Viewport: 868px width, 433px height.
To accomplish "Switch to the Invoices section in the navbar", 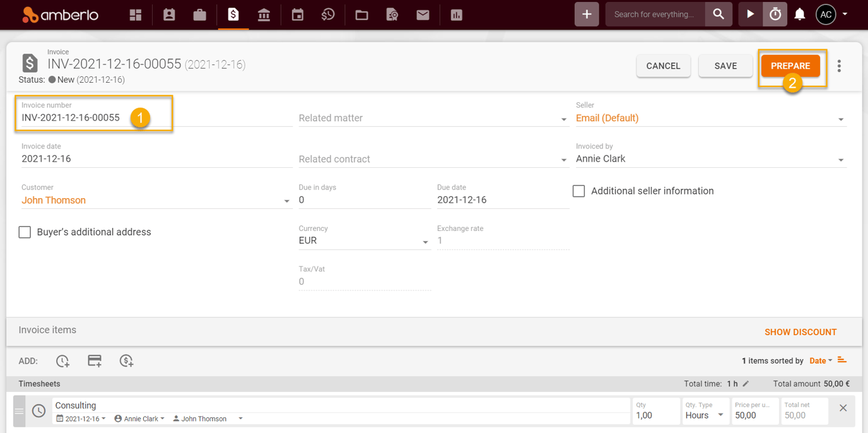I will pos(232,14).
